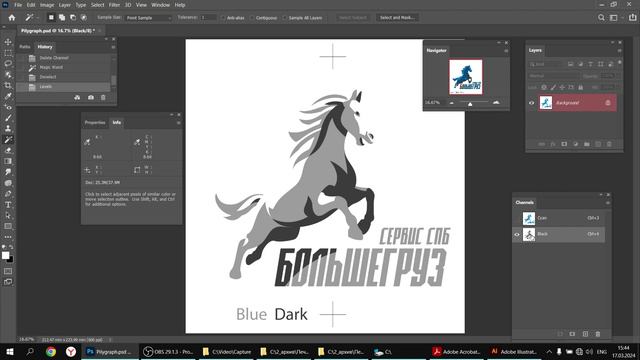Choose Subtract from Selection mode icon
The height and width of the screenshot is (360, 640).
coord(73,18)
